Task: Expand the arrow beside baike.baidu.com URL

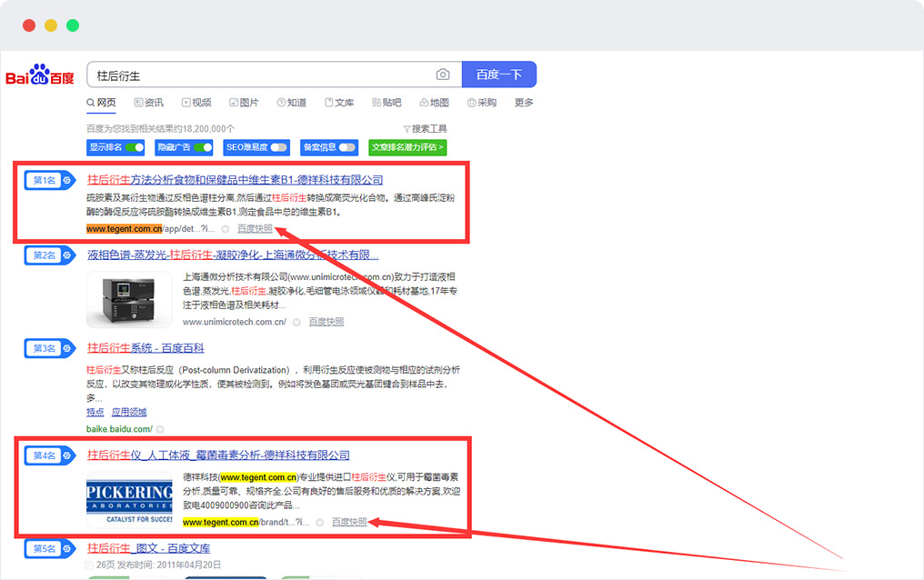Action: point(160,429)
